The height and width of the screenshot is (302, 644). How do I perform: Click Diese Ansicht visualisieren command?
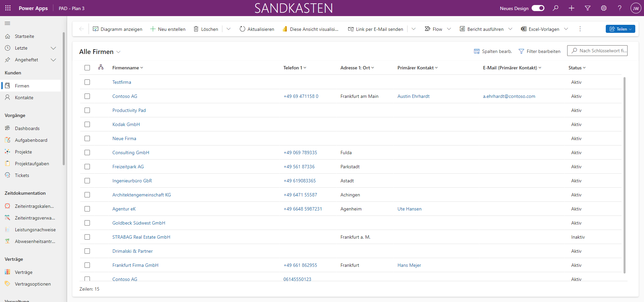coord(311,29)
